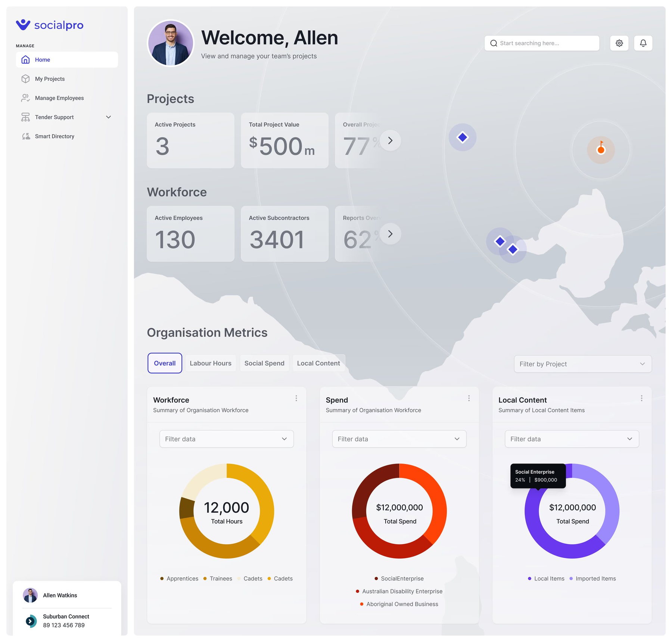Viewport: 672px width, 642px height.
Task: Open Local Content card three-dot menu
Action: [x=642, y=398]
